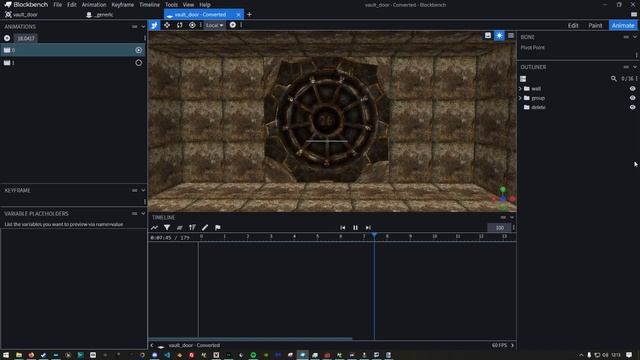Open the File menu
This screenshot has height=360, width=640.
(x=58, y=5)
